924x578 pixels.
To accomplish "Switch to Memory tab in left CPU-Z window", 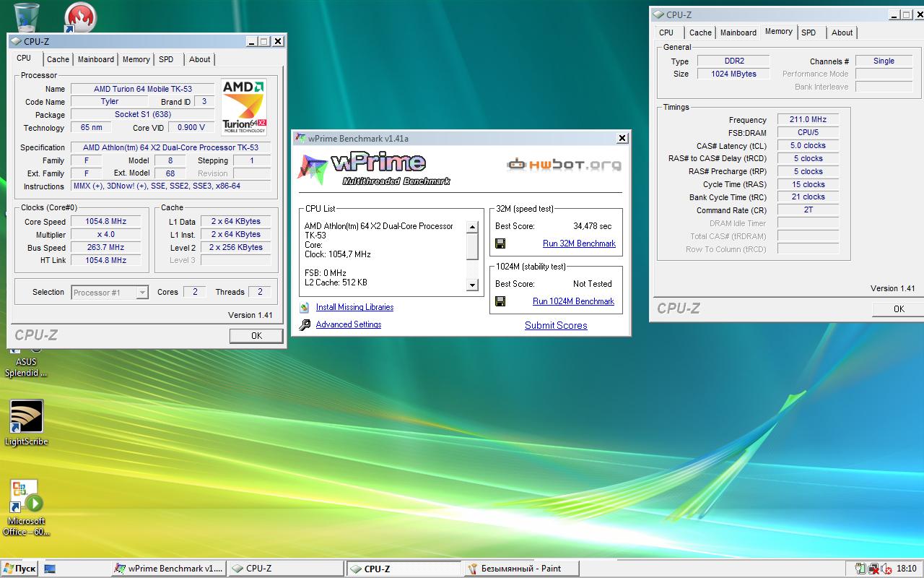I will [x=136, y=60].
